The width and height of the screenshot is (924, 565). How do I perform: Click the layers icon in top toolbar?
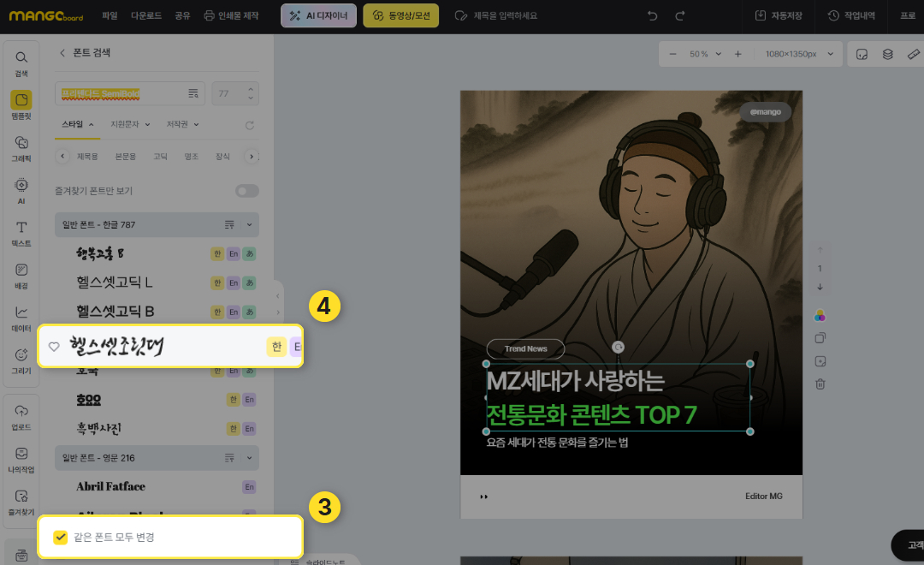pos(887,54)
